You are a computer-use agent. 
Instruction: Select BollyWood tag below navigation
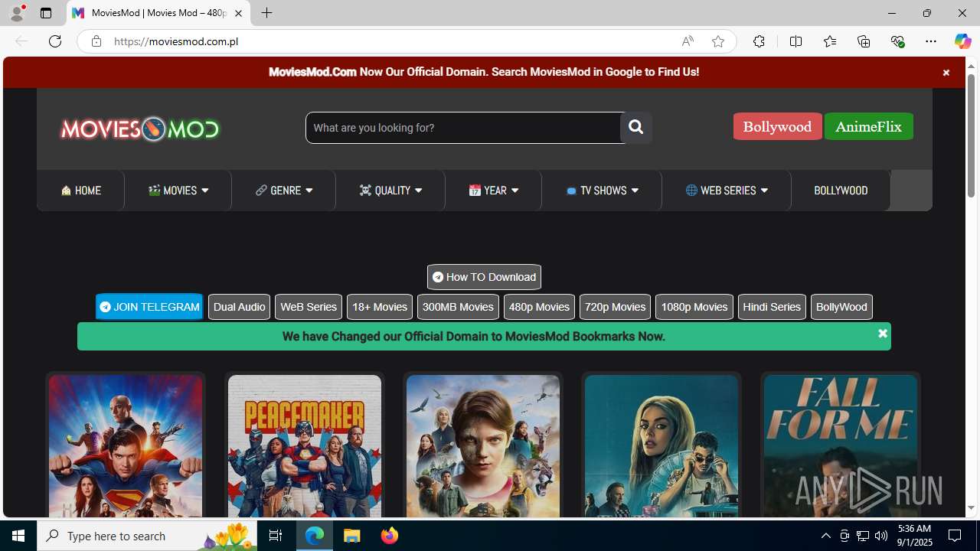pyautogui.click(x=841, y=307)
